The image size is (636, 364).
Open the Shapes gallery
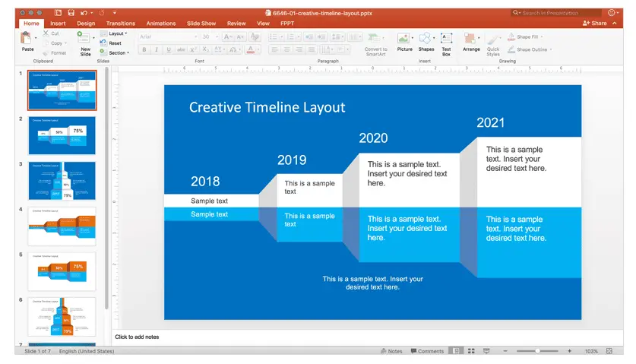pos(426,43)
